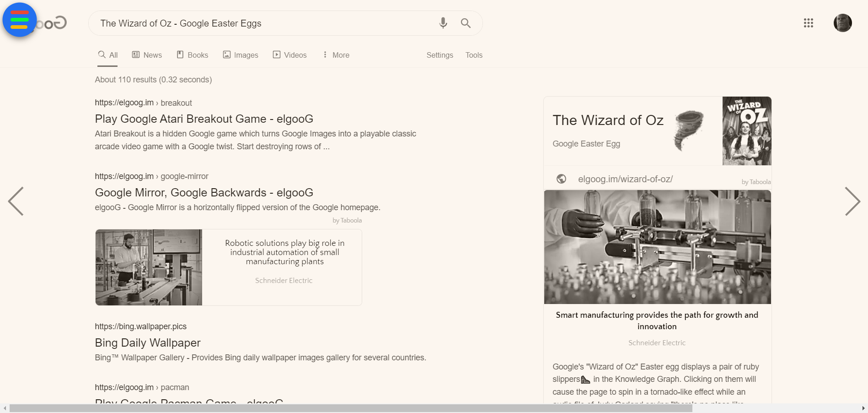Expand the More search options

[x=336, y=55]
